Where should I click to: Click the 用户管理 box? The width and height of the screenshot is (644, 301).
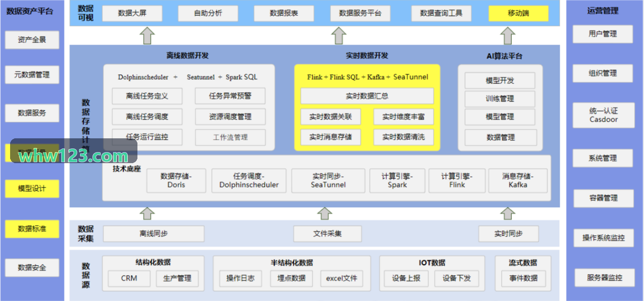point(603,34)
